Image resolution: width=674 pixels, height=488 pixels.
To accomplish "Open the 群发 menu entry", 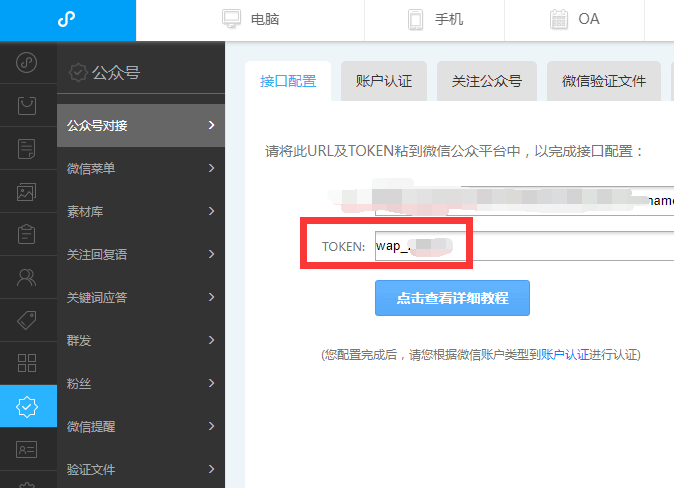I will [x=141, y=341].
